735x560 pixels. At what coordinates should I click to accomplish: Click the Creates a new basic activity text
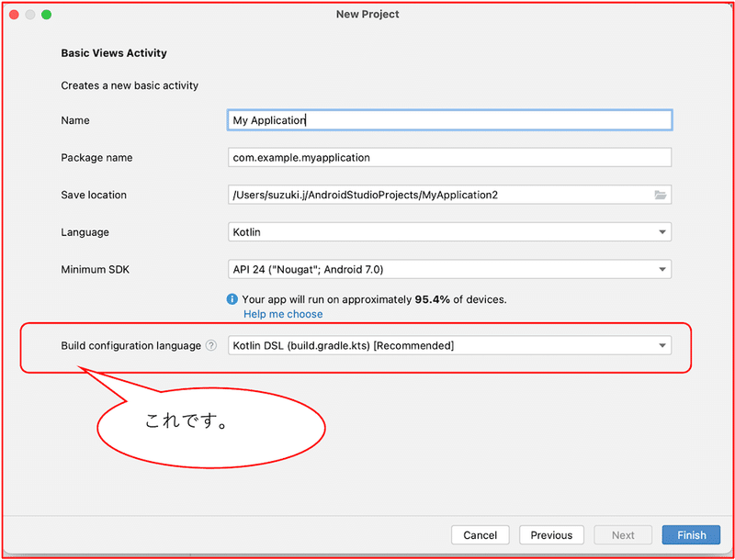(130, 85)
